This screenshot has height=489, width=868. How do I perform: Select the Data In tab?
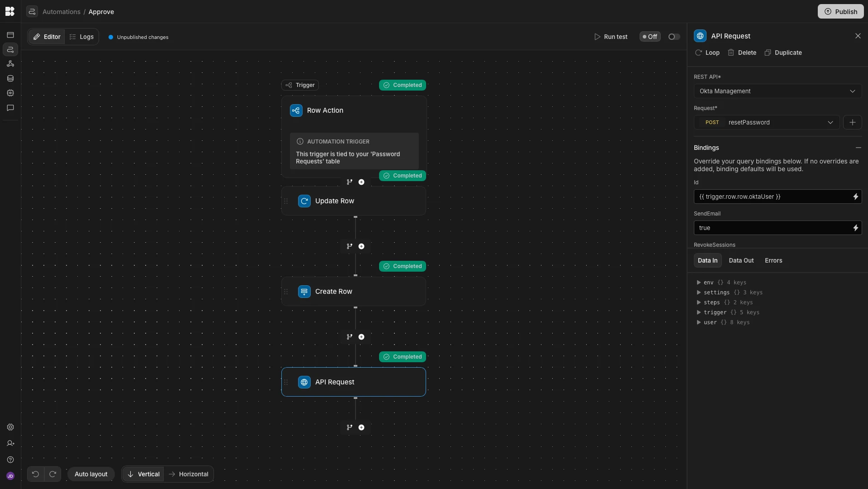coord(707,260)
